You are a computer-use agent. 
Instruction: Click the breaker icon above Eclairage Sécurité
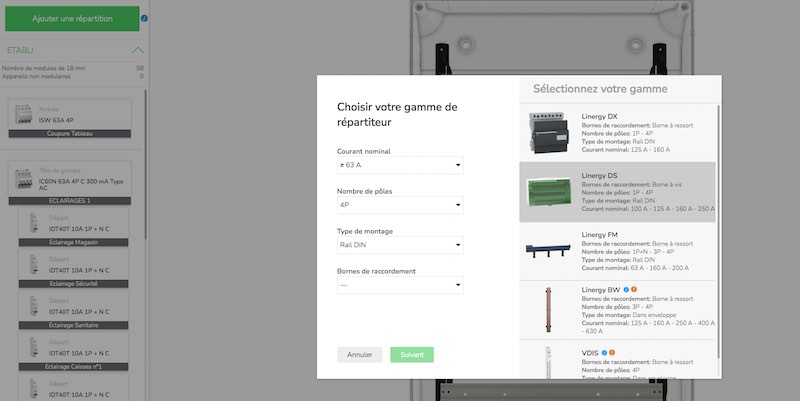pyautogui.click(x=34, y=266)
